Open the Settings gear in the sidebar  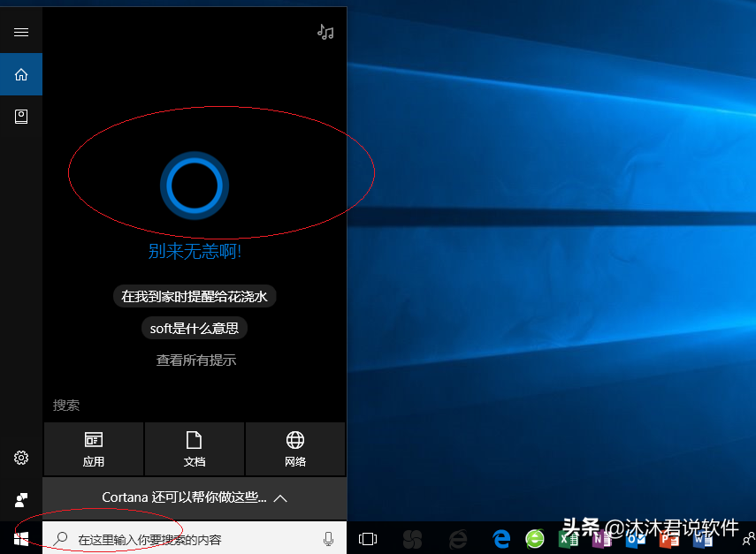coord(20,458)
